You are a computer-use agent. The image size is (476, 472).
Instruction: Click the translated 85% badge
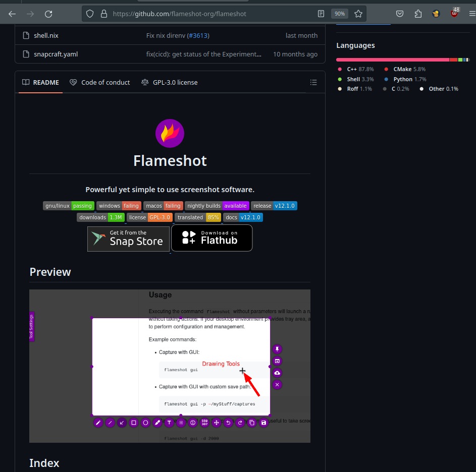point(198,217)
